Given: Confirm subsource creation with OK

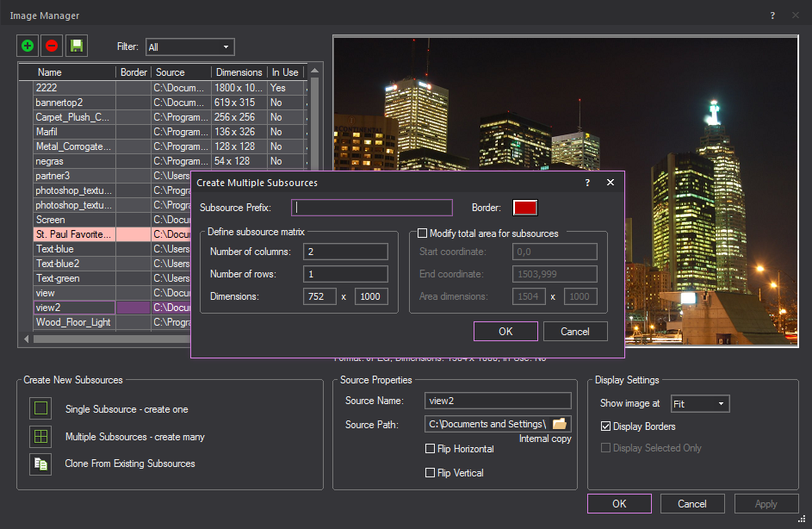Looking at the screenshot, I should (x=505, y=331).
